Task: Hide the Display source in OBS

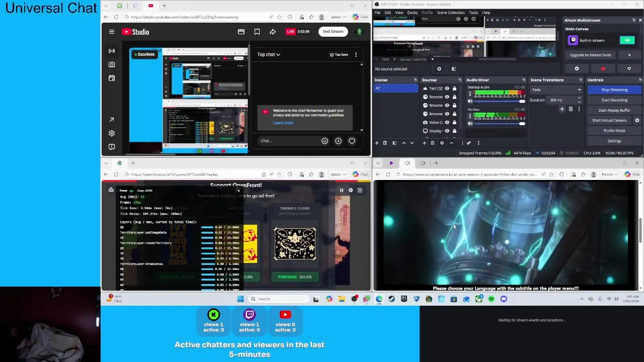Action: click(x=447, y=131)
